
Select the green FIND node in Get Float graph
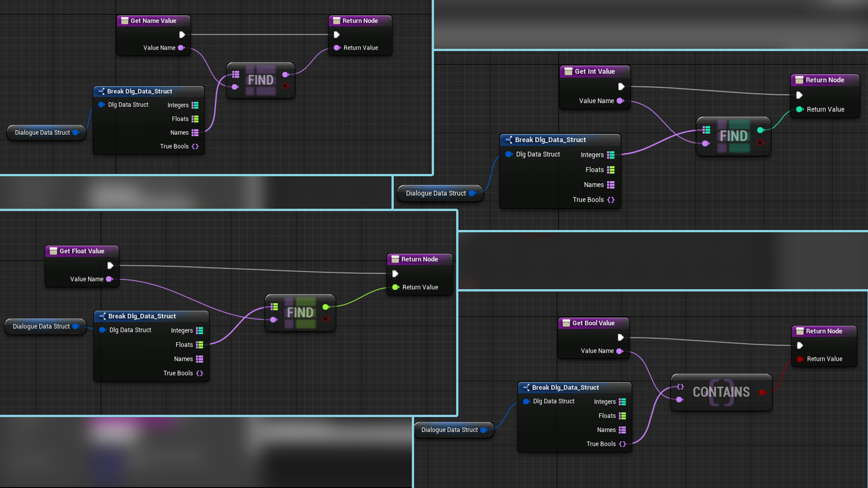pyautogui.click(x=300, y=313)
